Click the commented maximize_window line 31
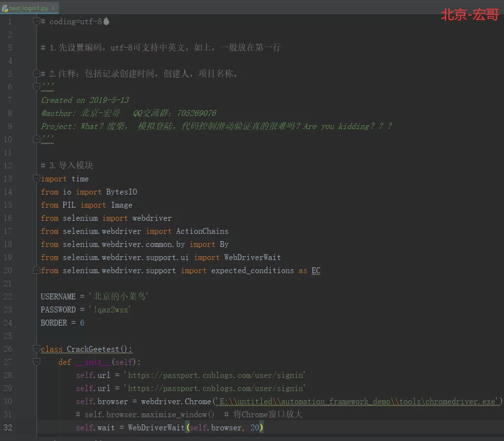504x441 pixels. click(x=146, y=414)
